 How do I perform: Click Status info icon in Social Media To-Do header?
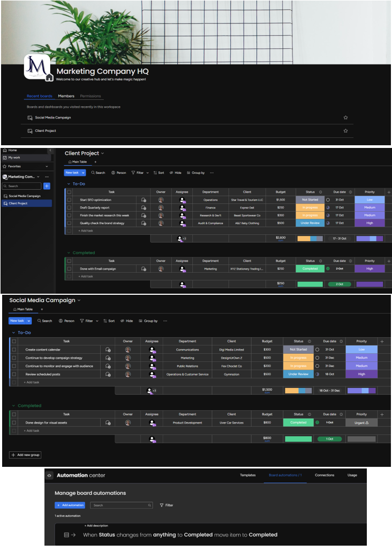310,341
